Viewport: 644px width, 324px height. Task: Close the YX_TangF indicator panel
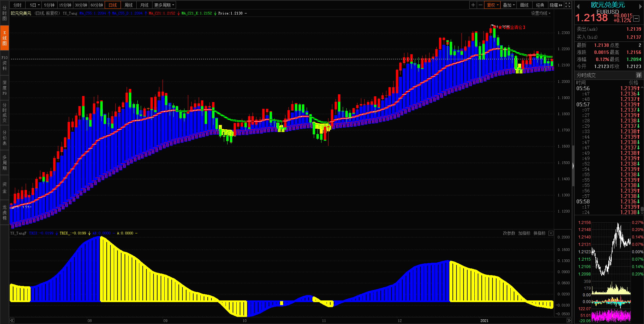pyautogui.click(x=551, y=233)
